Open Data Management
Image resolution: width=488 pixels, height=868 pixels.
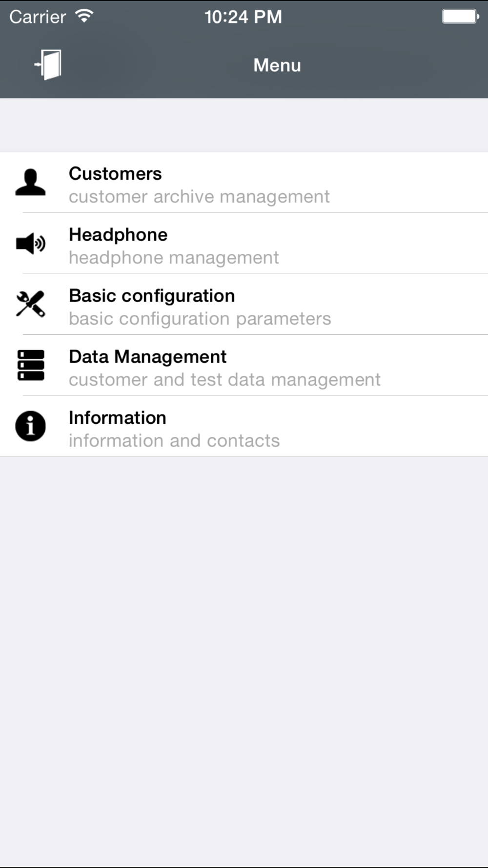pos(244,366)
